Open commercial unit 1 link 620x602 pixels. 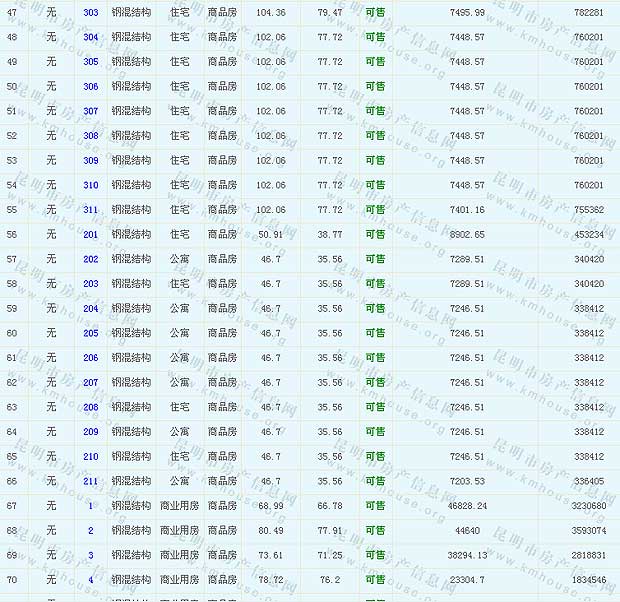tap(91, 506)
